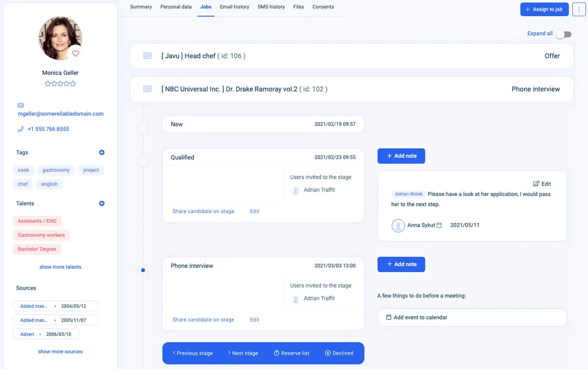Click the card icon on Head chef job
This screenshot has height=369, width=588.
pos(147,56)
